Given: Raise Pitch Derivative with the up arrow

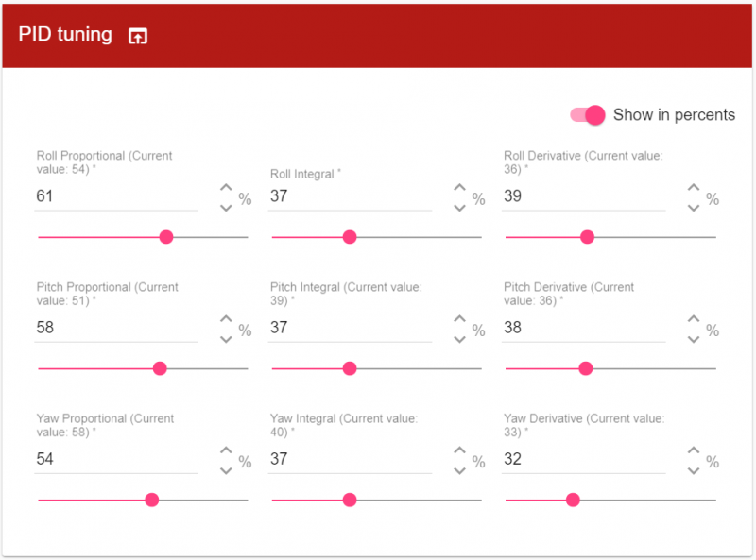Looking at the screenshot, I should click(694, 320).
